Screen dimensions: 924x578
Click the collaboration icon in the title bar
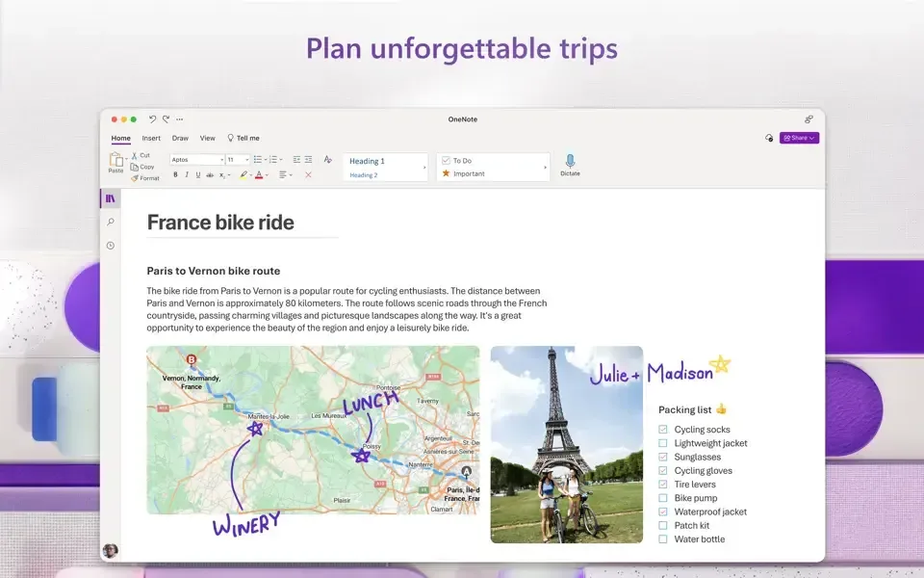tap(808, 119)
